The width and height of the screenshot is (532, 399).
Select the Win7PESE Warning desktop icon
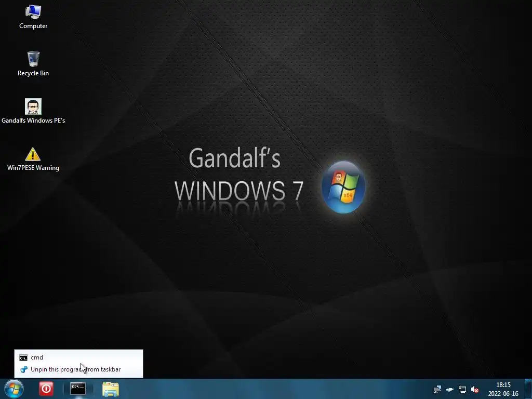pos(33,159)
